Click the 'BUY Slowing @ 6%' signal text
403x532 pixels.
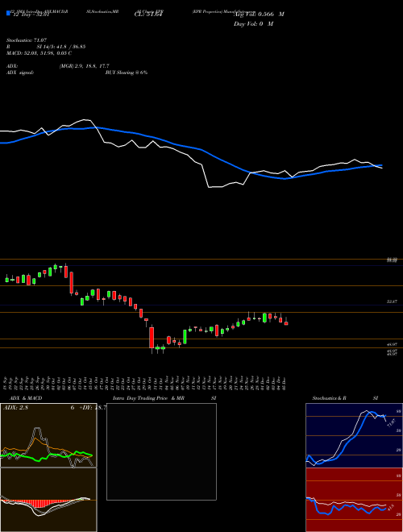(127, 73)
